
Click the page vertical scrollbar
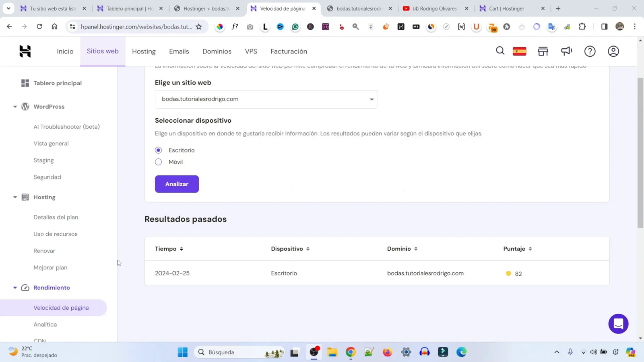click(x=640, y=153)
